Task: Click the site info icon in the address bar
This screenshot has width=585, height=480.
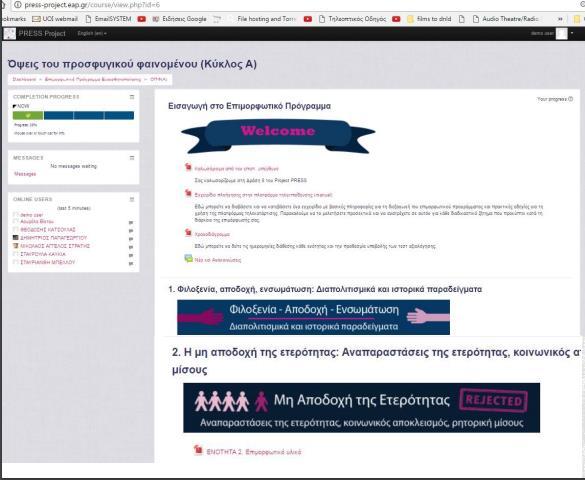Action: coord(18,5)
